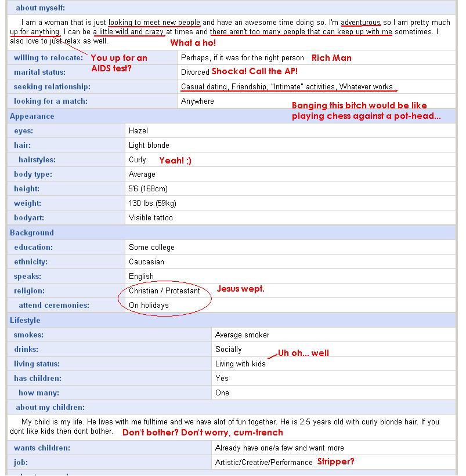This screenshot has height=476, width=466.
Task: Click the 'Artistic/Creative/Performance' job value
Action: pyautogui.click(x=263, y=463)
